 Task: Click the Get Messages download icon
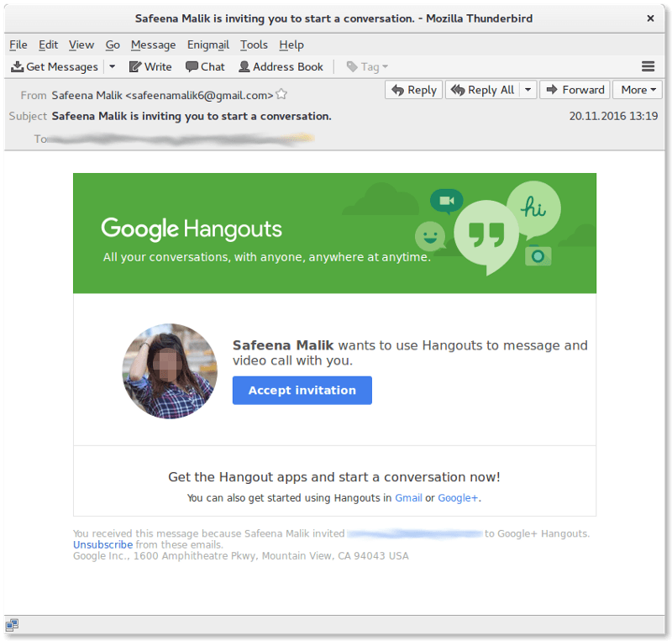pos(17,67)
